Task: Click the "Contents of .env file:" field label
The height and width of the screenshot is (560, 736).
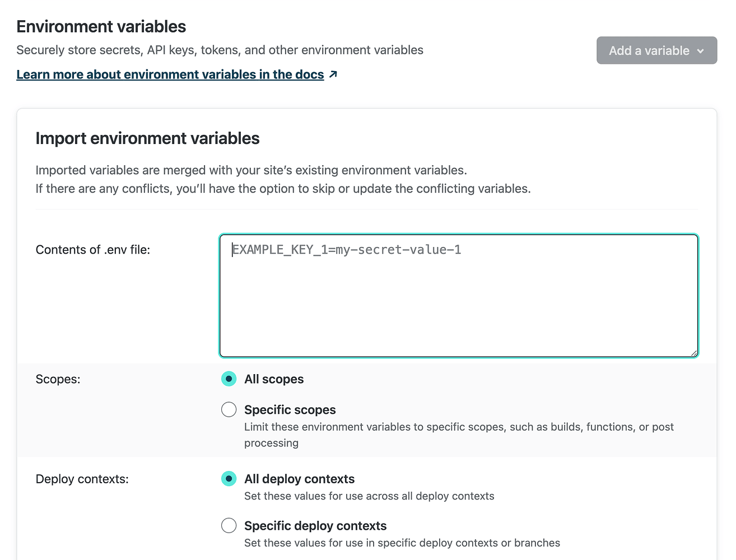Action: 93,250
